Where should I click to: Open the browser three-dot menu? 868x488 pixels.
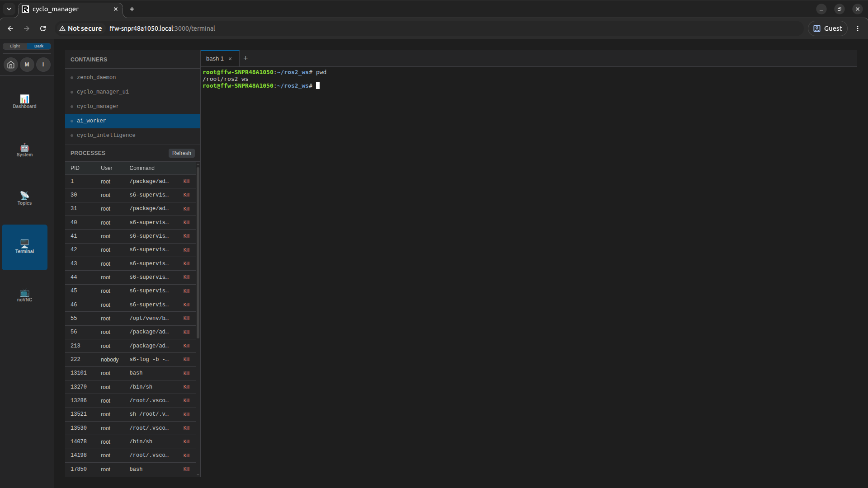tap(858, 28)
